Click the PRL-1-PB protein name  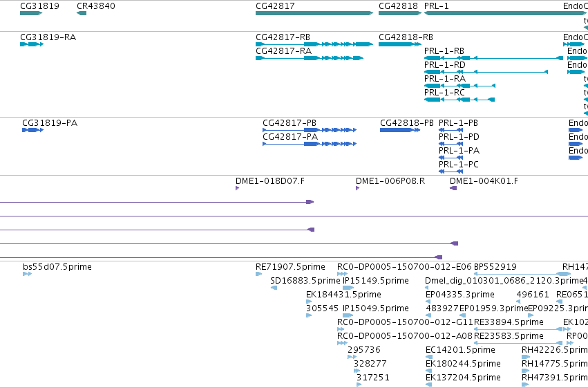click(458, 123)
